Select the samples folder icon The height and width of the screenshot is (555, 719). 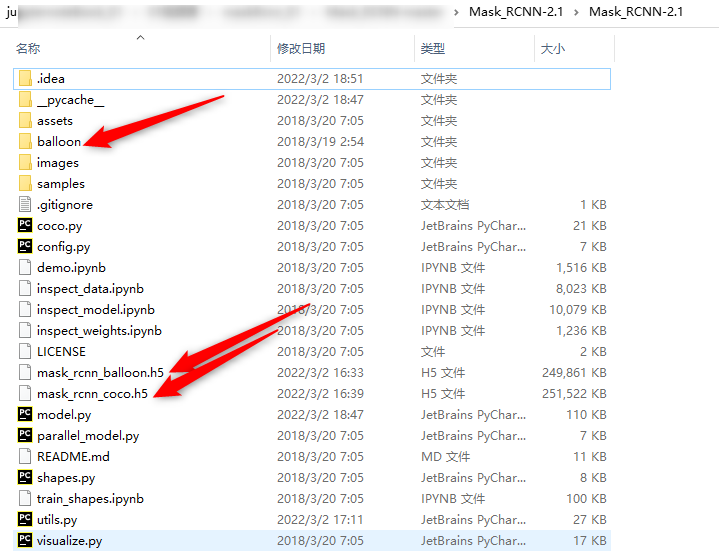coord(25,183)
